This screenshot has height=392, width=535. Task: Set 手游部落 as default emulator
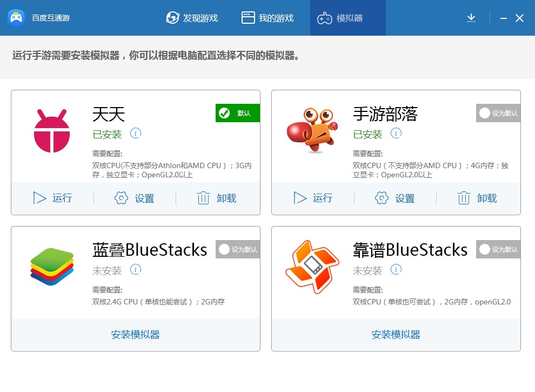498,113
